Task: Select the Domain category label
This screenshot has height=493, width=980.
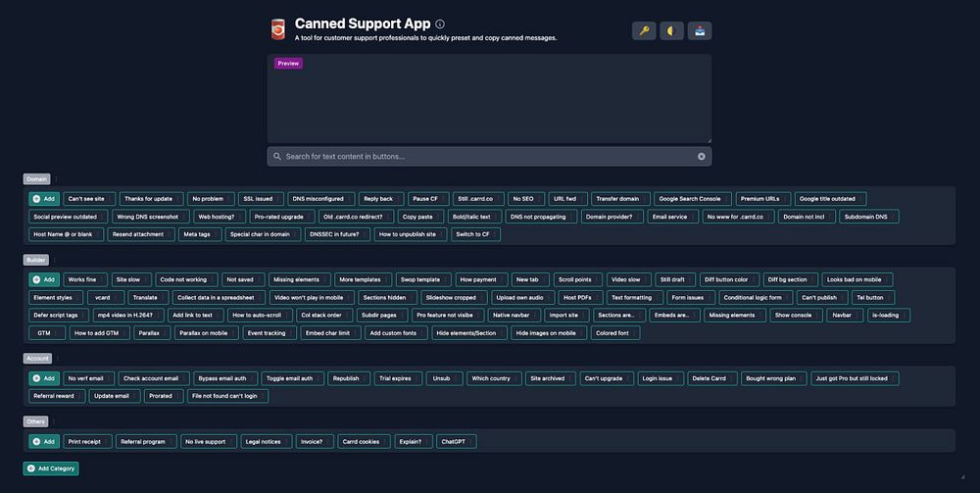Action: point(36,178)
